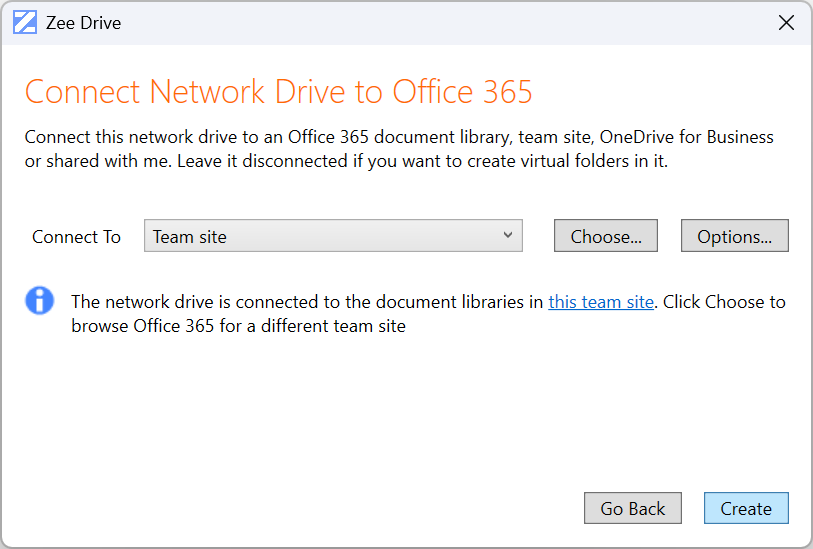Click the 'browse Office 365' message line

(238, 326)
